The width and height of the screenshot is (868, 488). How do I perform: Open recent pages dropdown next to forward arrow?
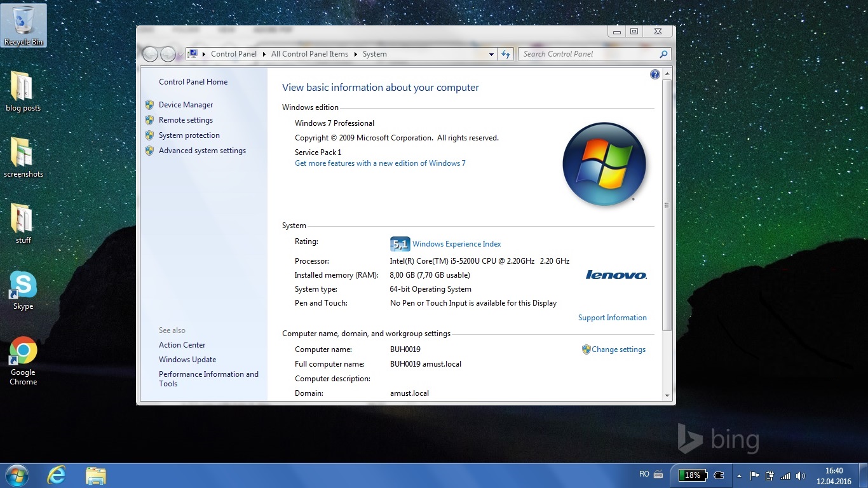[180, 55]
